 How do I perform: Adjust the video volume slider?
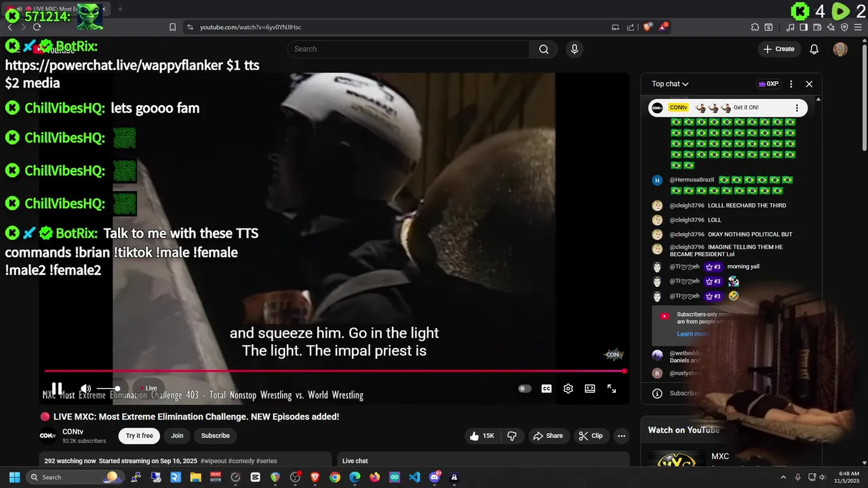click(108, 388)
